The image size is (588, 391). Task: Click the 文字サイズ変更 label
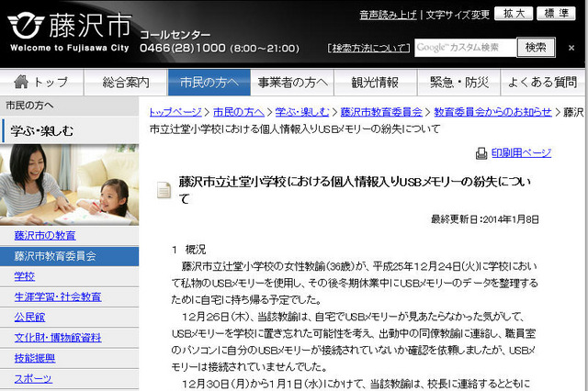458,15
